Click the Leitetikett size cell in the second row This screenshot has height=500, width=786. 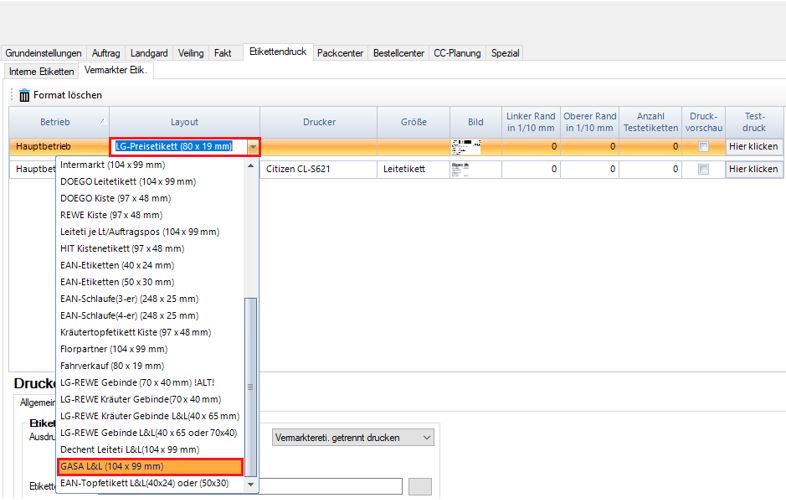pos(404,169)
